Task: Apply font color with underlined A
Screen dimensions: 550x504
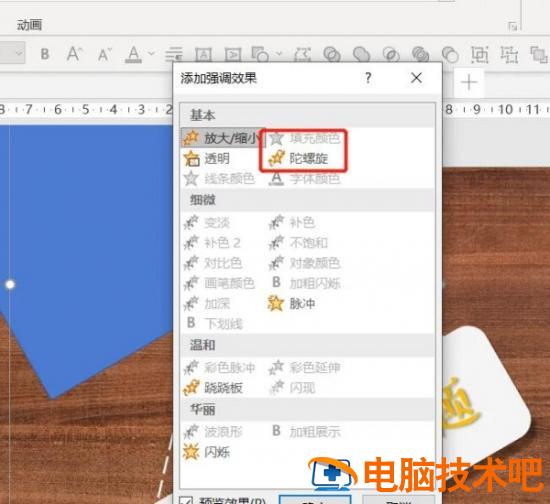Action: [x=134, y=54]
